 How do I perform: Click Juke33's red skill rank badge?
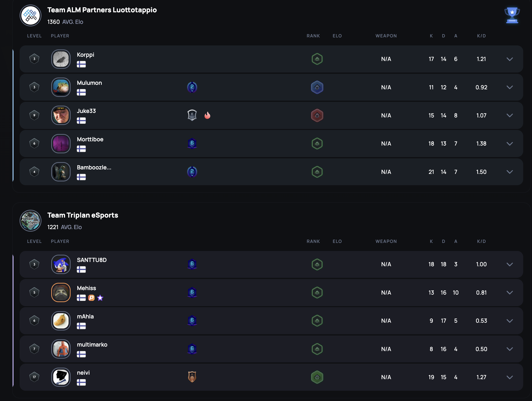[x=317, y=115]
